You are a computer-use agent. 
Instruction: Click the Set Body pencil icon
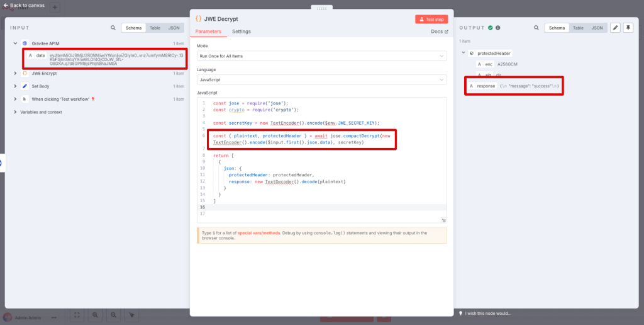25,86
